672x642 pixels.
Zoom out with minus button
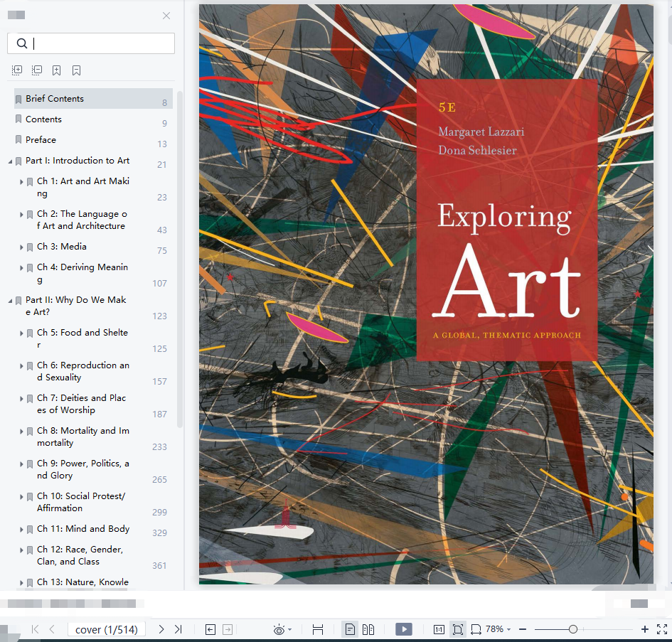point(523,629)
